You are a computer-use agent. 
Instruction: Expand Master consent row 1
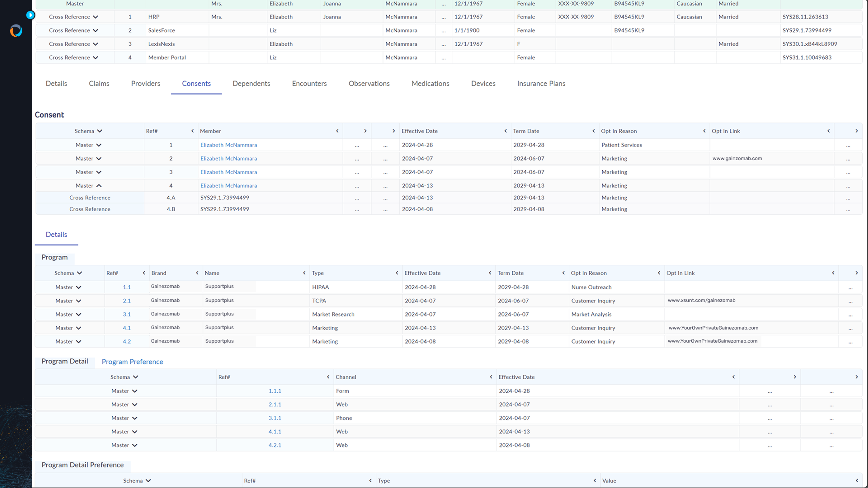click(x=99, y=145)
